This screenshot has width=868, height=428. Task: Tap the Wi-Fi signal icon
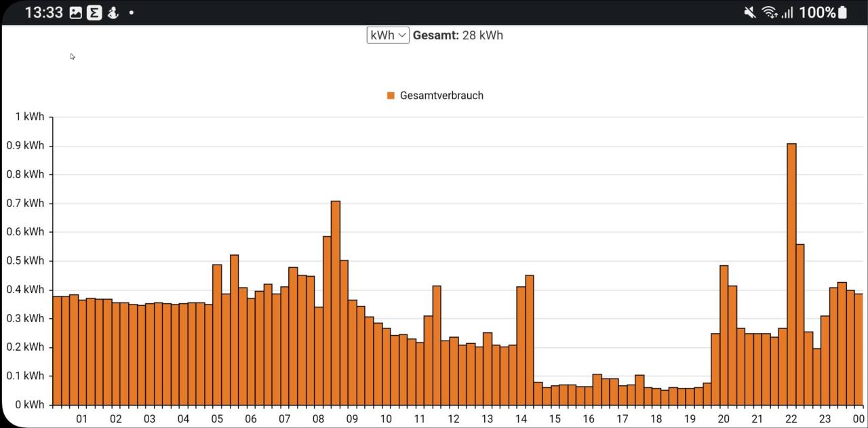click(x=770, y=12)
